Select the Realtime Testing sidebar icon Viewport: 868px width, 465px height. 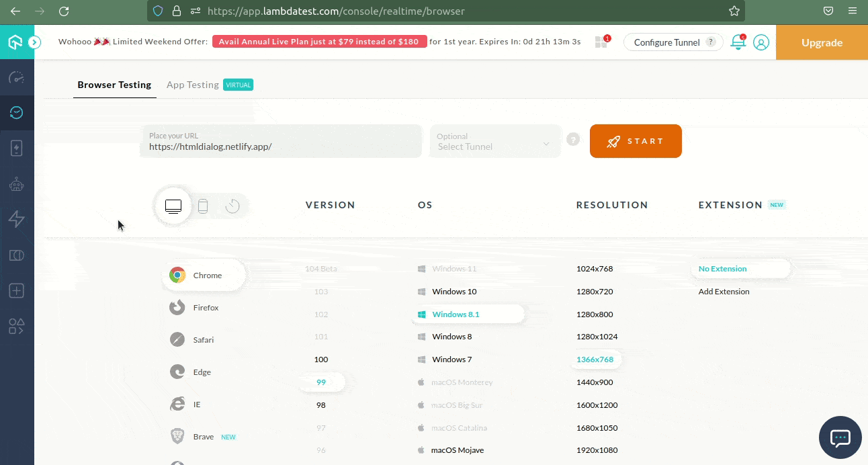[x=18, y=112]
